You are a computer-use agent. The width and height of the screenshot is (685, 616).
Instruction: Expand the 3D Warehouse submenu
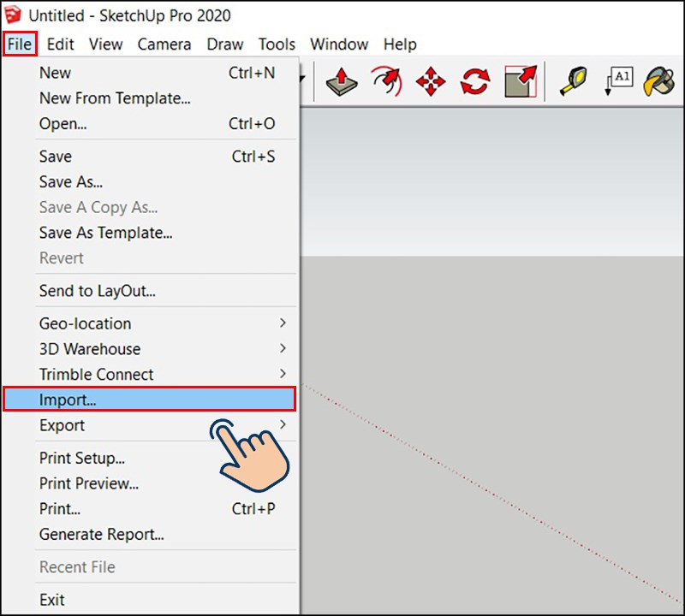pos(283,348)
